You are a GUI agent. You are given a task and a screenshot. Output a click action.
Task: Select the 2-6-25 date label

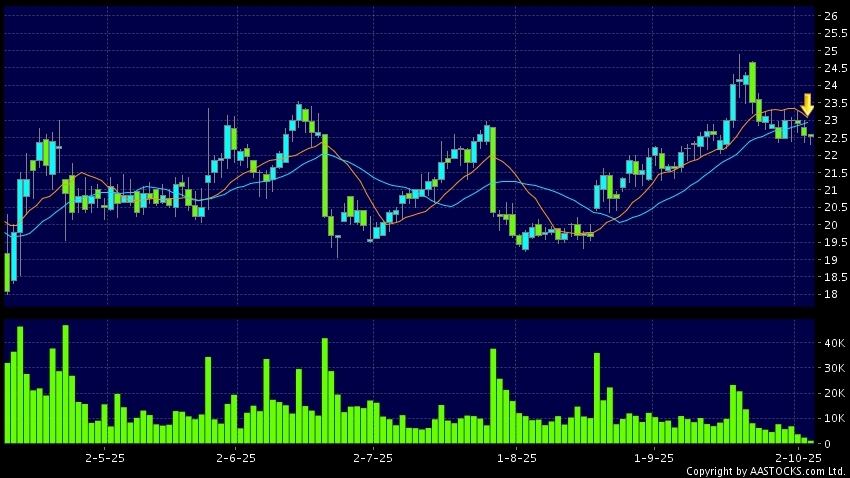[x=235, y=456]
